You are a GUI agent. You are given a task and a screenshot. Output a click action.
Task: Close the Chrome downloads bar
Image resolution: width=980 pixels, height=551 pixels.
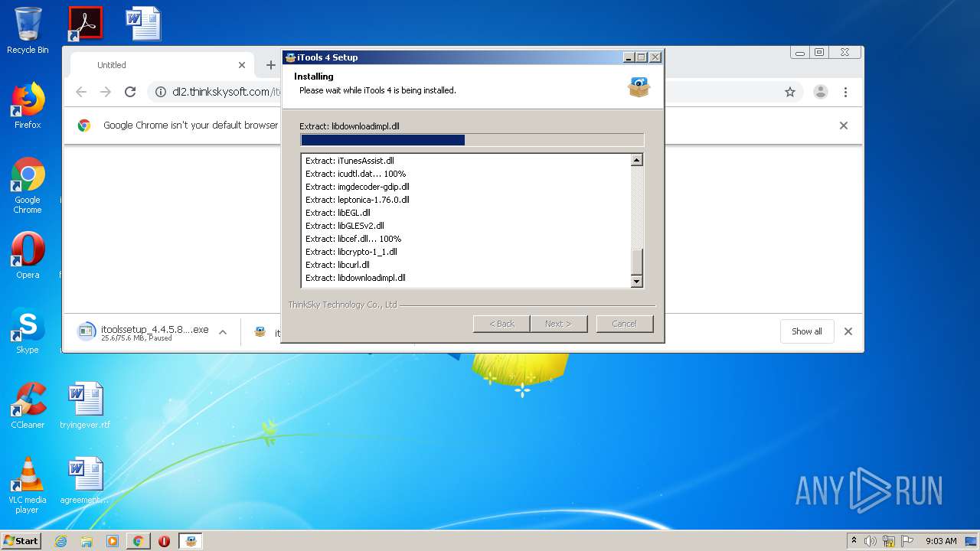(848, 331)
